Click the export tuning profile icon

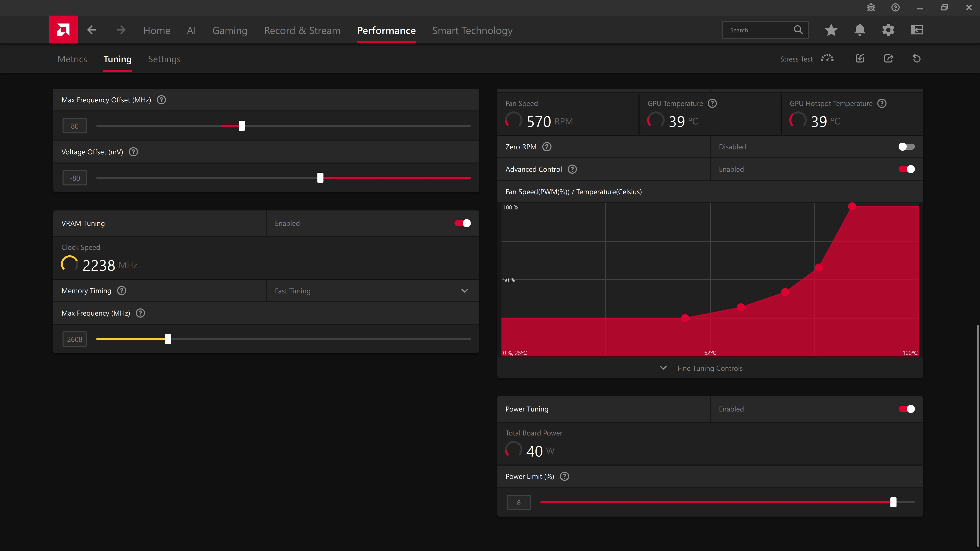[x=888, y=59]
